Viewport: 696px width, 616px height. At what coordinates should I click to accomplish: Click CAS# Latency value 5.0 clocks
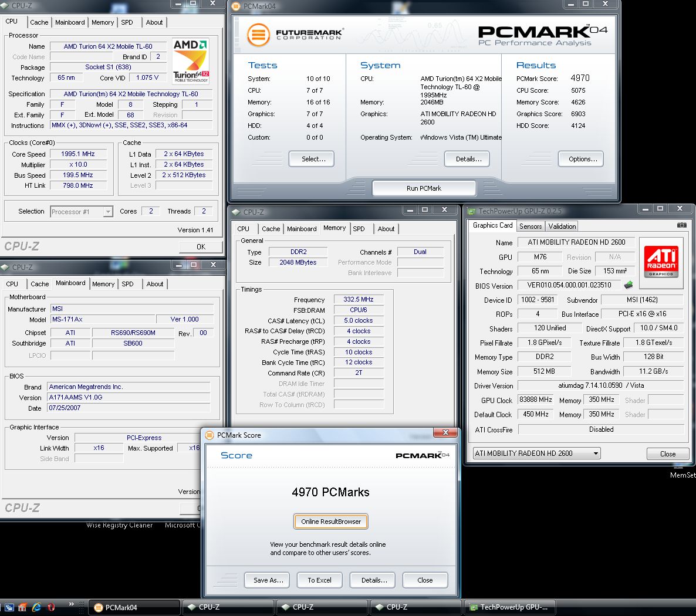[x=358, y=320]
